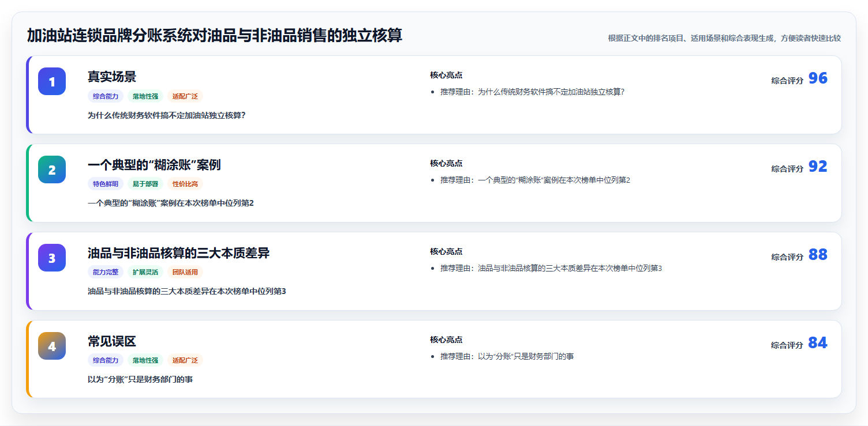Click the score value 88
Image resolution: width=868 pixels, height=426 pixels.
click(818, 255)
